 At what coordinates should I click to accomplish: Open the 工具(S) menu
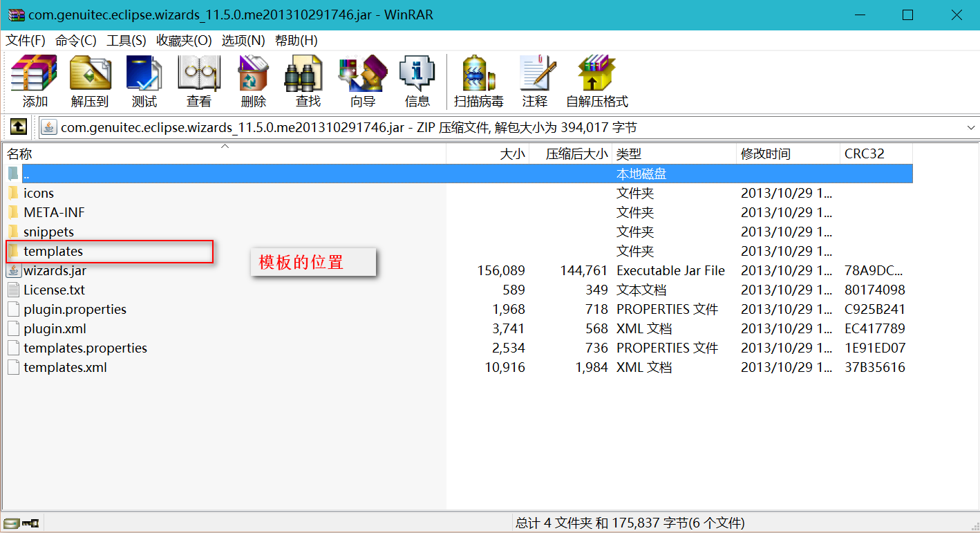[126, 40]
